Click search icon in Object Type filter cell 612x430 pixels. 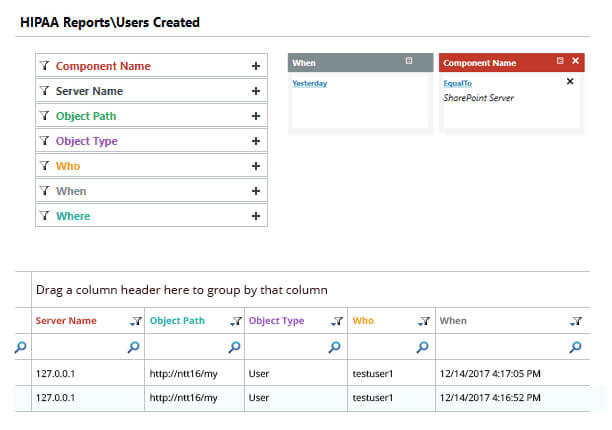334,347
